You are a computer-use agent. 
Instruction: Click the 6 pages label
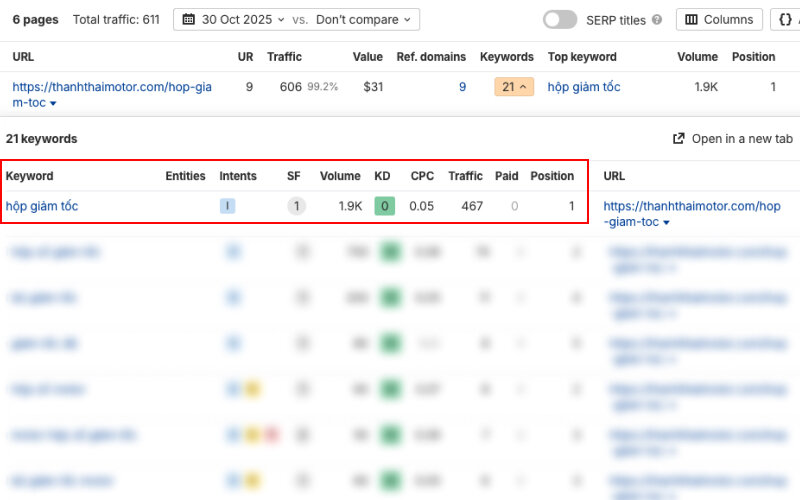click(x=35, y=20)
